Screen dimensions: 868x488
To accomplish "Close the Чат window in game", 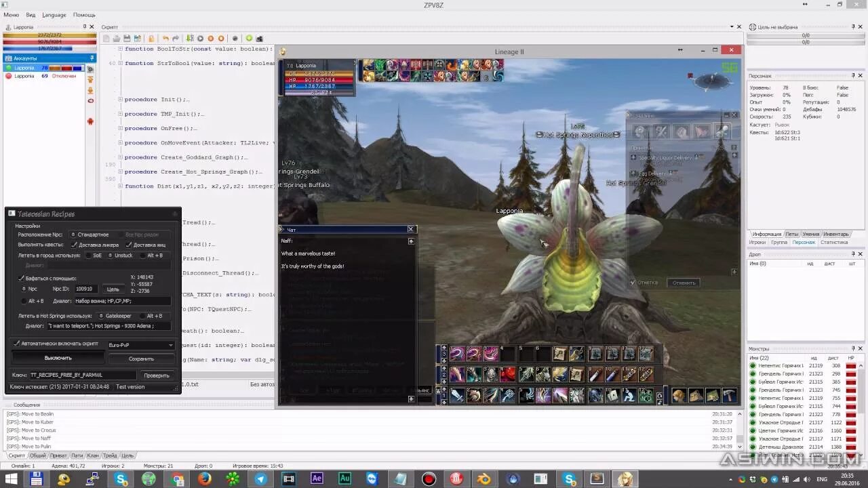I will coord(410,230).
